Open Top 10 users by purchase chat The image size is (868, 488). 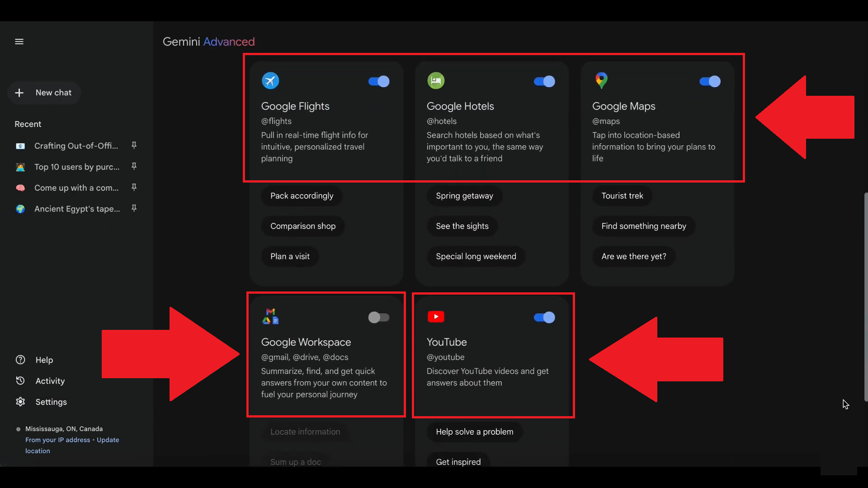pyautogui.click(x=77, y=167)
